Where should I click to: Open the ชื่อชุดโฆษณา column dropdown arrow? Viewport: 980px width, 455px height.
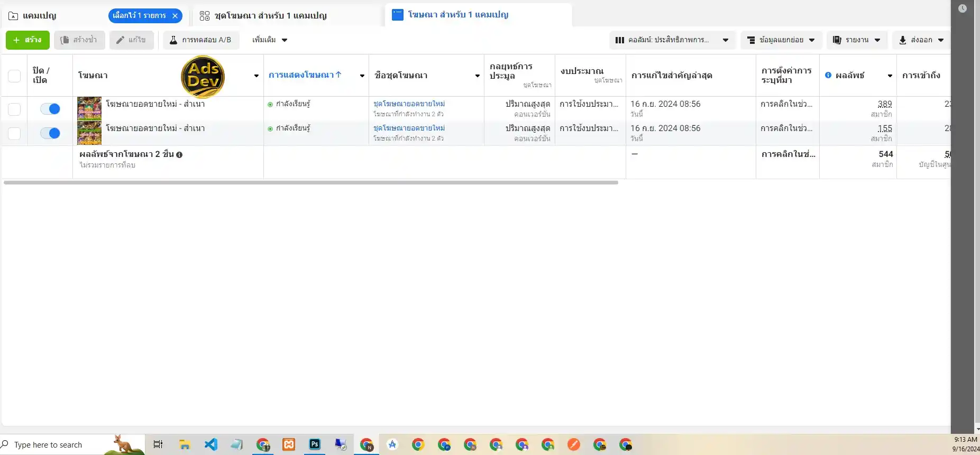pos(478,76)
